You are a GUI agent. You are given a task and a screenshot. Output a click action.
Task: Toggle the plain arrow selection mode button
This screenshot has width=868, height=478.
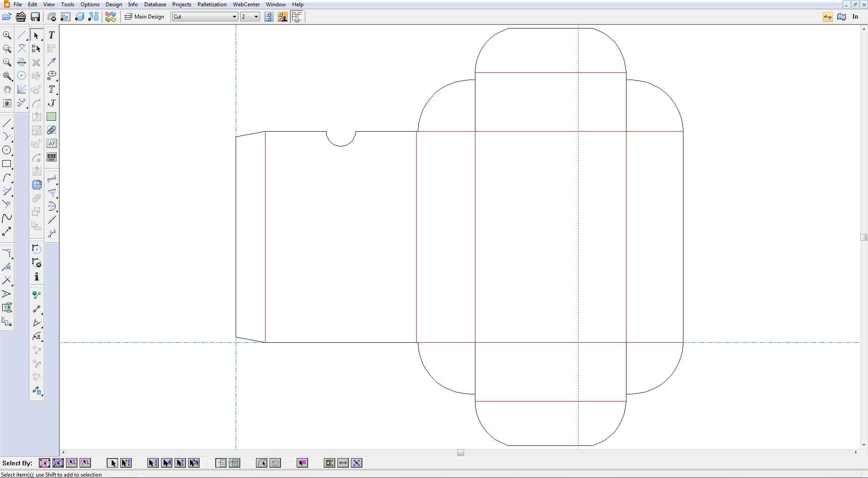pos(112,463)
